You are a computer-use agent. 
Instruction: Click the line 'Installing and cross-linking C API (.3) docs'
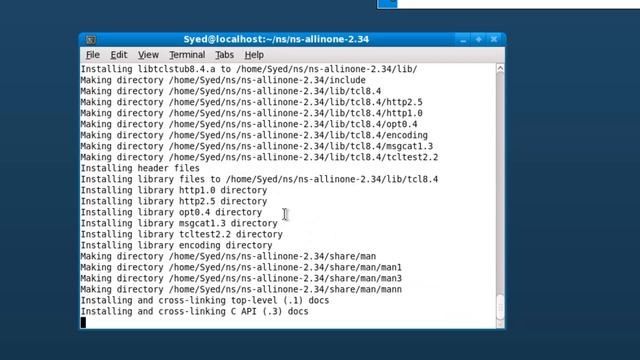[194, 311]
